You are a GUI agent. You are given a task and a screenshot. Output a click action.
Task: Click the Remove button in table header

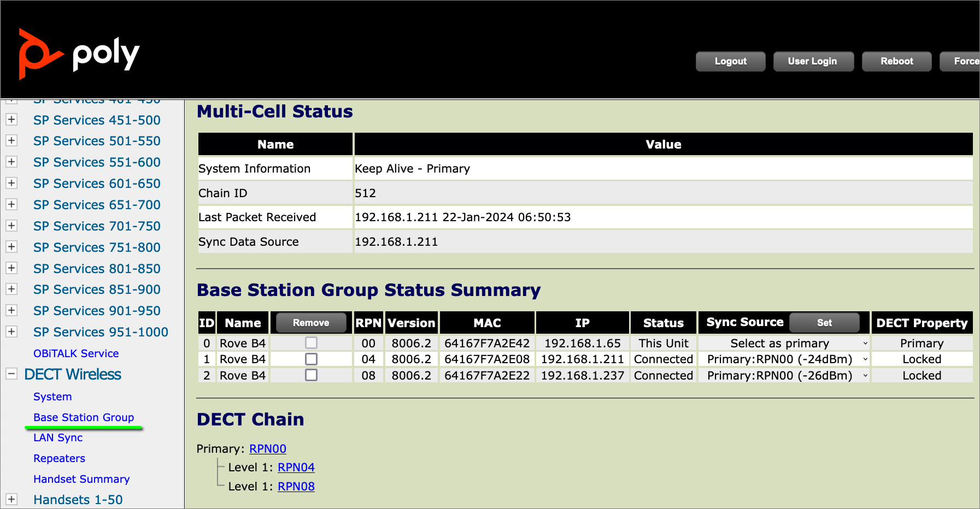[x=311, y=323]
